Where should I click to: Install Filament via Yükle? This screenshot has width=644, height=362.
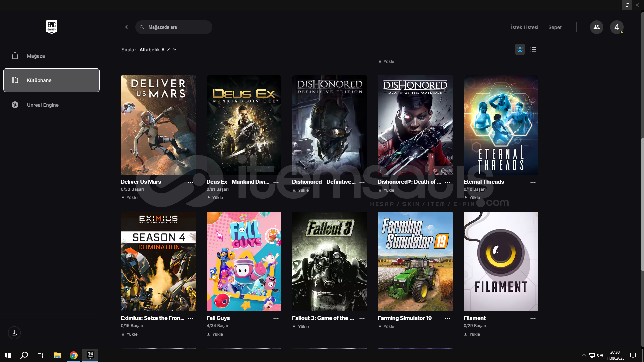pyautogui.click(x=472, y=334)
